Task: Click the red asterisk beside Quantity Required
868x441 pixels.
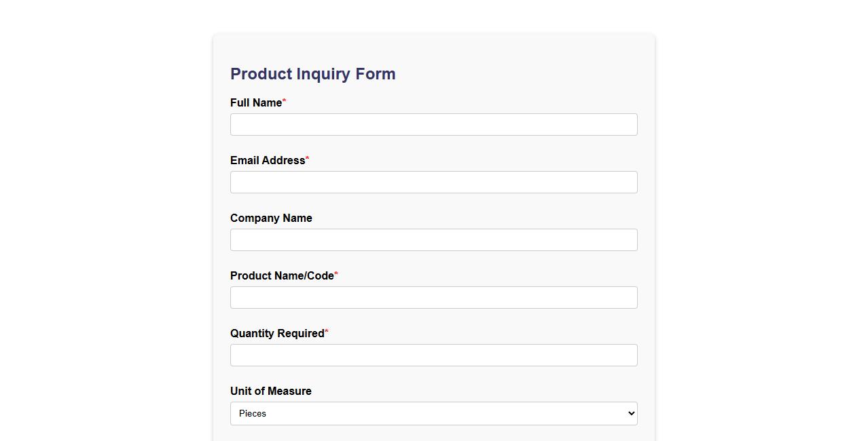Action: pos(327,331)
